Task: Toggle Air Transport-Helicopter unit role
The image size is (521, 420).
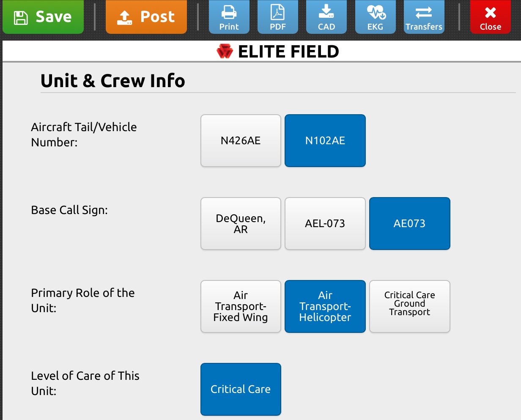Action: (325, 306)
